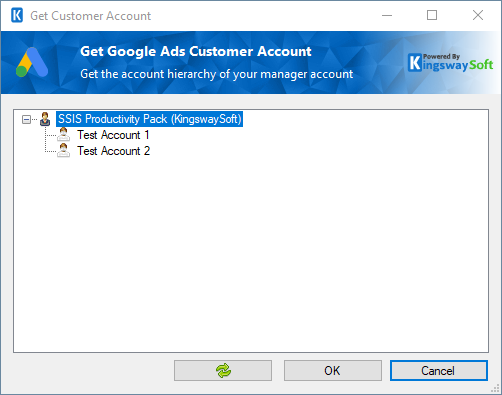
Task: Close the Get Customer Account window
Action: [478, 15]
